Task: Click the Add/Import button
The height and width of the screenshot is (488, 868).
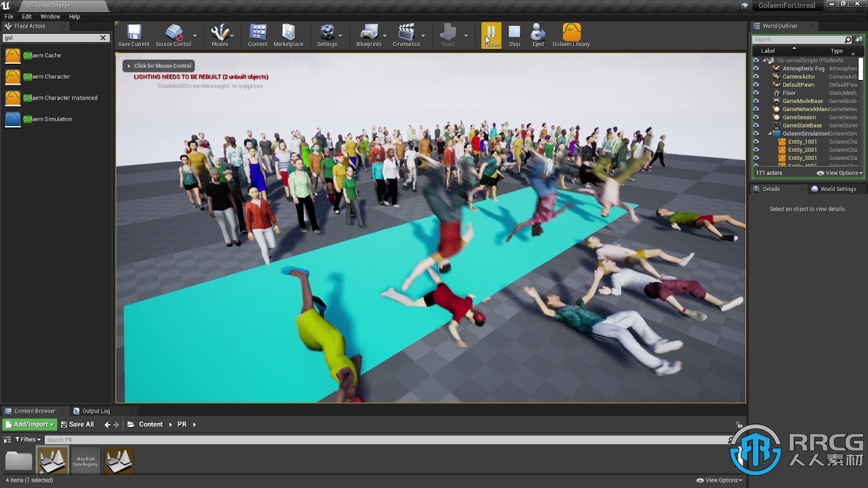Action: [x=29, y=424]
